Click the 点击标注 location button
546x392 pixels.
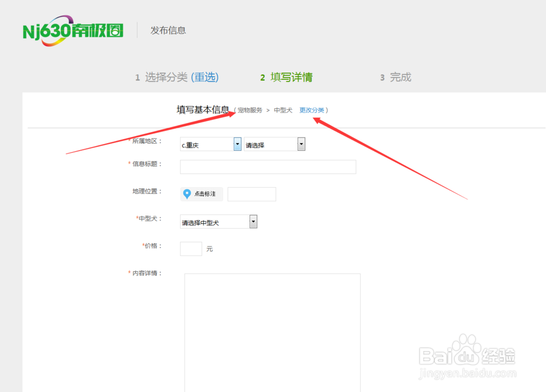pyautogui.click(x=201, y=194)
